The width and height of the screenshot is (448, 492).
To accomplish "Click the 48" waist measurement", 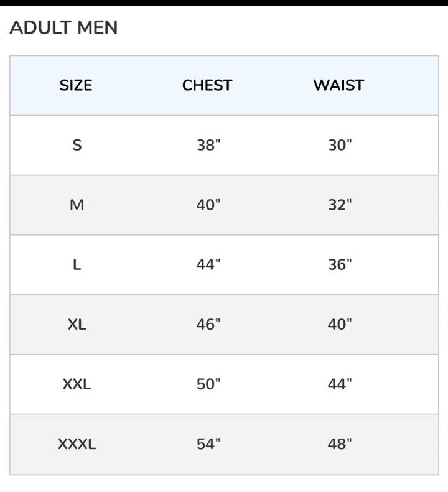I will [340, 444].
